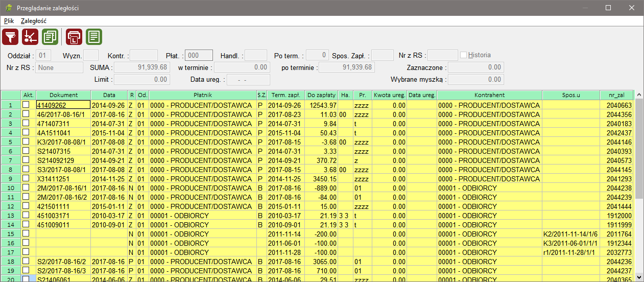Image resolution: width=644 pixels, height=282 pixels.
Task: Click the app icon in the title bar
Action: tap(8, 8)
